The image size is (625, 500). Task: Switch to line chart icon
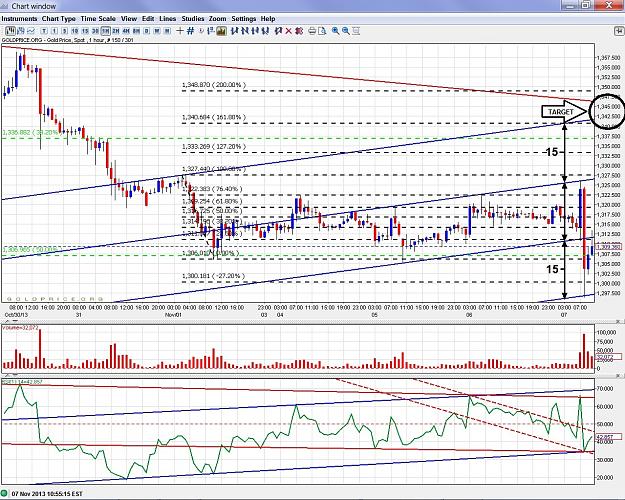[31, 31]
